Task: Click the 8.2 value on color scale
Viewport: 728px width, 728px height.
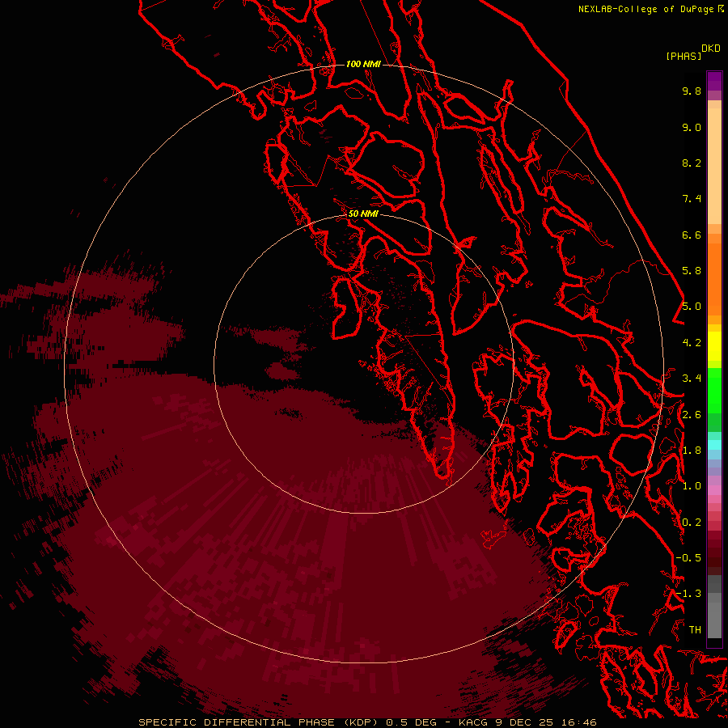Action: 692,163
